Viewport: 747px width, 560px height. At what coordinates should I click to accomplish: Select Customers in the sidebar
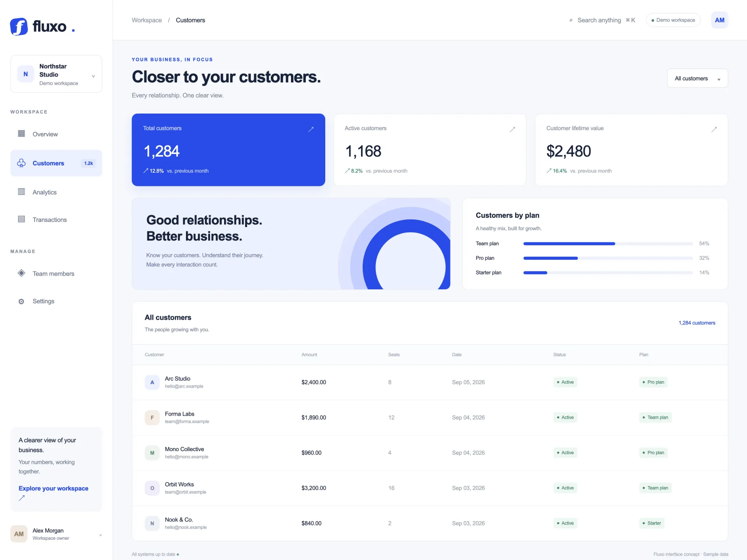pos(56,163)
